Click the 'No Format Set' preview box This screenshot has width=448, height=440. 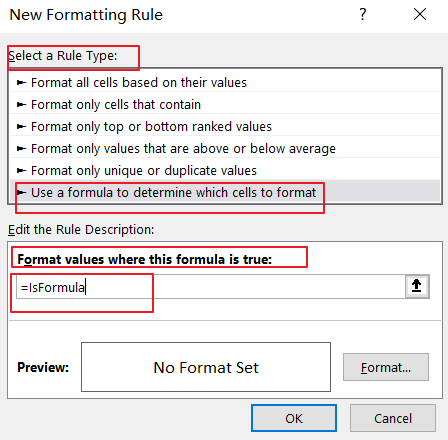click(x=206, y=367)
